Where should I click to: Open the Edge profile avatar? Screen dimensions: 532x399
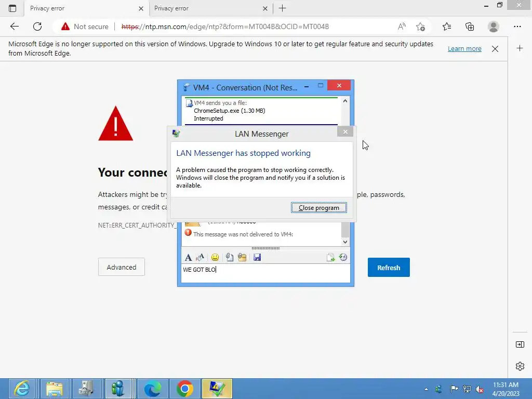tap(494, 26)
